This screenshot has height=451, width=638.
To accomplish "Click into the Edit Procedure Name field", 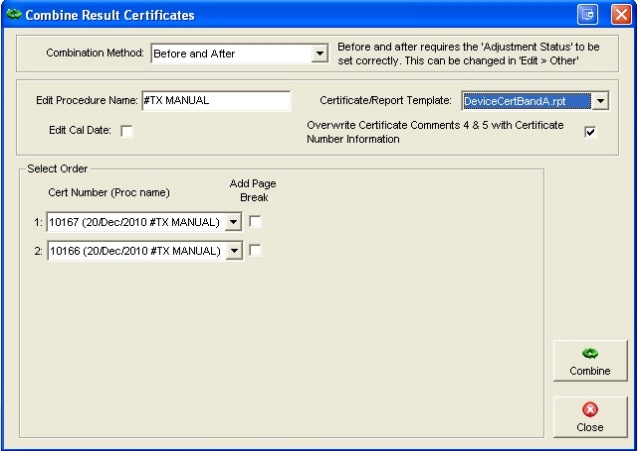I will tap(215, 101).
